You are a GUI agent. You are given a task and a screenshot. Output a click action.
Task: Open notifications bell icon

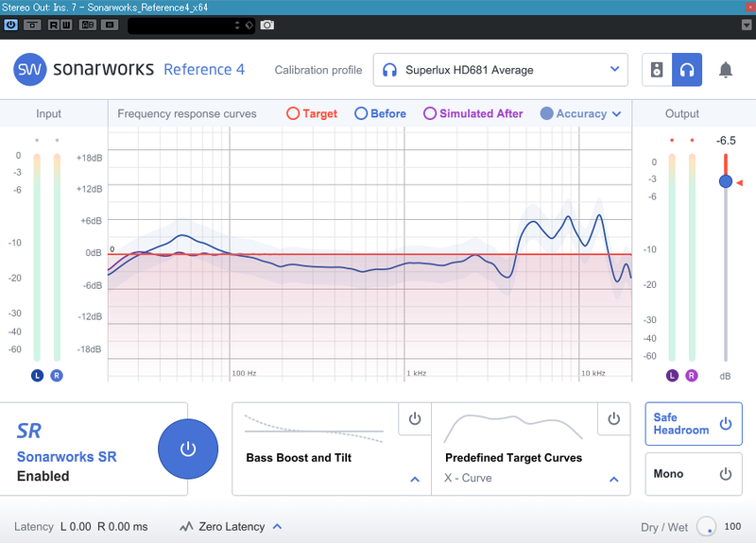click(x=726, y=70)
